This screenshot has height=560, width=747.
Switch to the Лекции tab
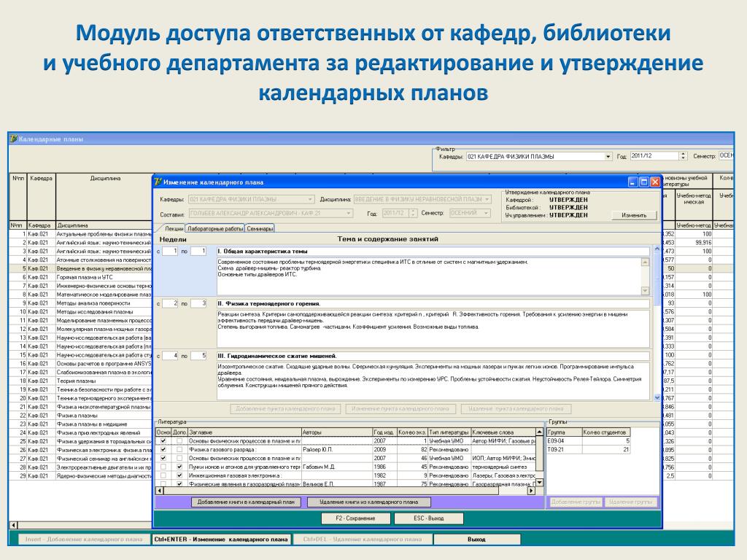pyautogui.click(x=174, y=228)
